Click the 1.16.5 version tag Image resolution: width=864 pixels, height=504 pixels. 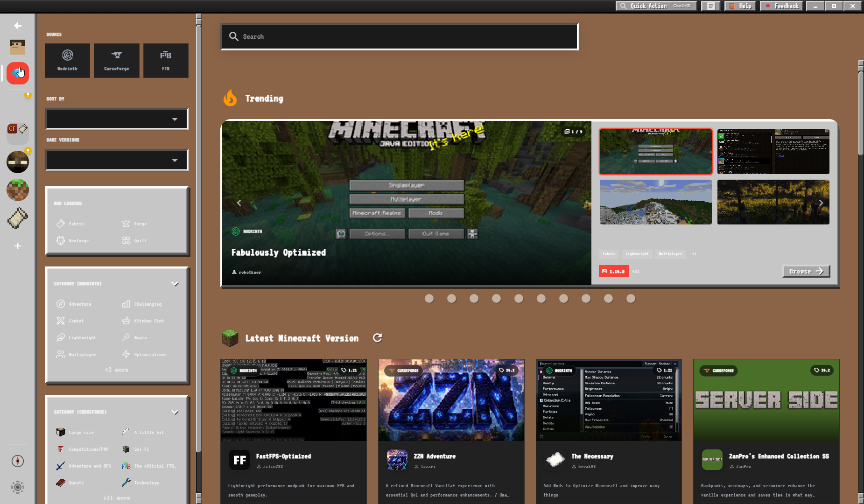tap(614, 271)
